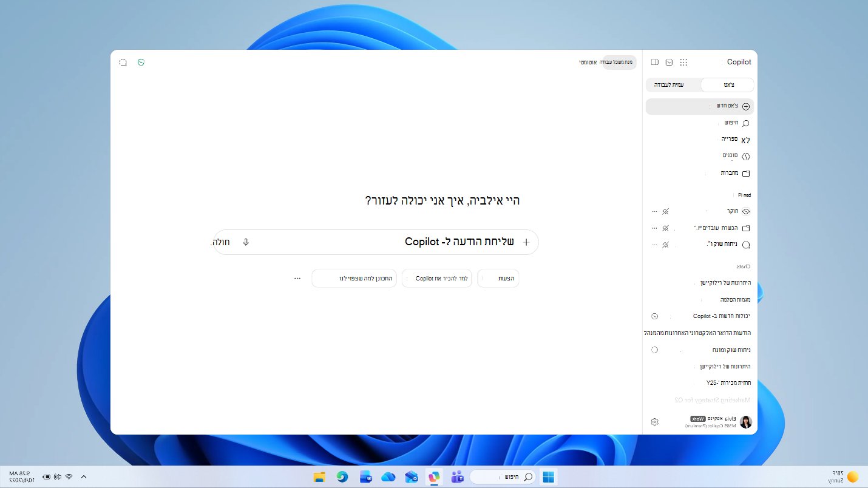Click the Wi-Fi network tray icon
The width and height of the screenshot is (868, 488).
click(69, 476)
